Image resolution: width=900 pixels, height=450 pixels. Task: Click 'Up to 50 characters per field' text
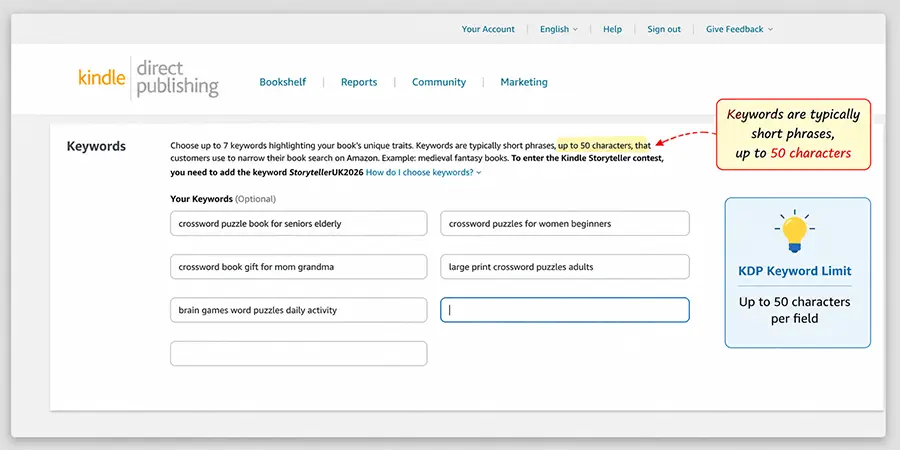point(794,310)
